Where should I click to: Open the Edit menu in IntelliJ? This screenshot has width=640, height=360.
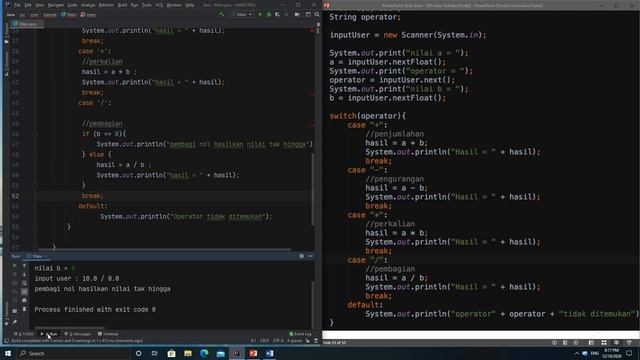pos(28,5)
